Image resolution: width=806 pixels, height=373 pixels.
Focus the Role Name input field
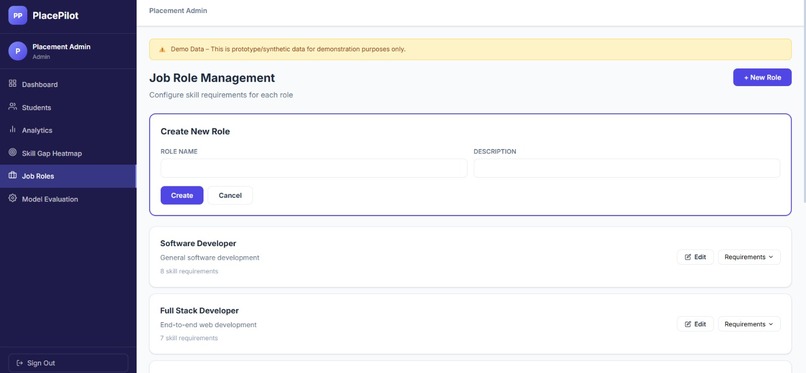pyautogui.click(x=314, y=168)
